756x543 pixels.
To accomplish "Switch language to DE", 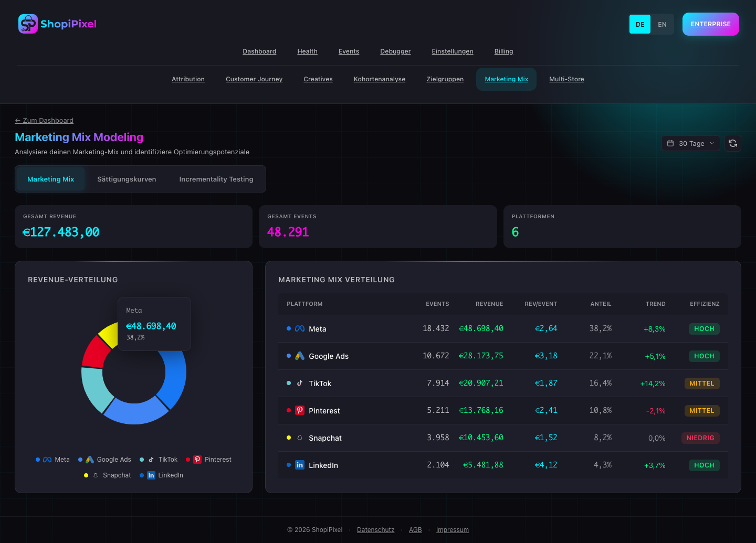I will tap(640, 24).
